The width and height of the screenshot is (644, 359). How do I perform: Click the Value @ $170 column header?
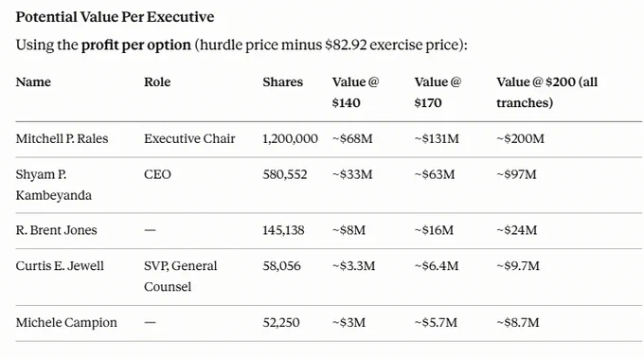click(438, 92)
